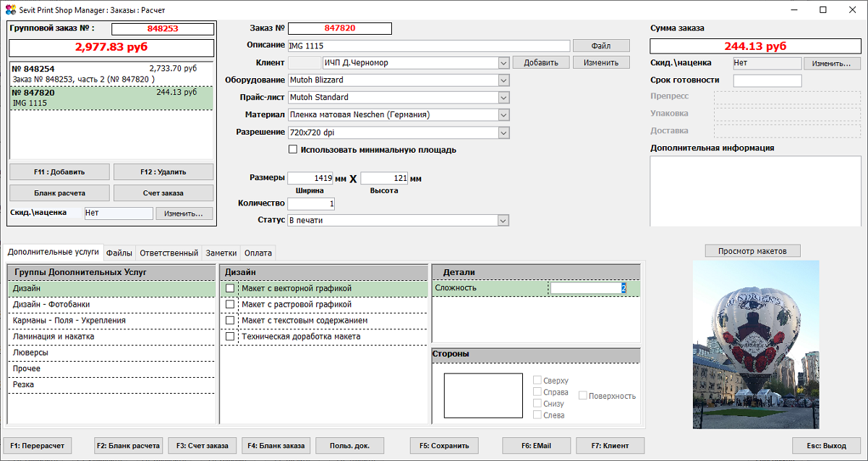
Task: Toggle the 'Снизу' side checkbox
Action: click(537, 403)
